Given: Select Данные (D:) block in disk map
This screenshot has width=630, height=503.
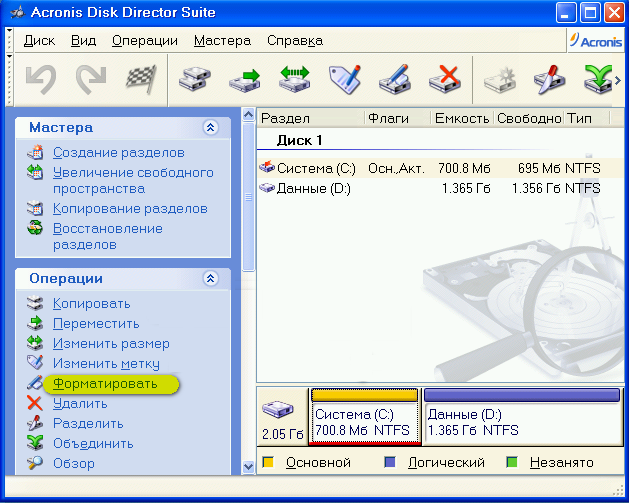Looking at the screenshot, I should (x=522, y=417).
